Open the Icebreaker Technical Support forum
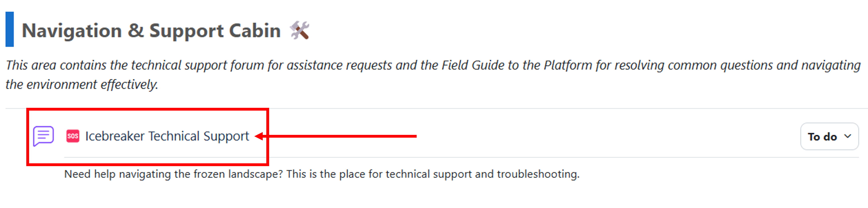868x208 pixels. [167, 136]
